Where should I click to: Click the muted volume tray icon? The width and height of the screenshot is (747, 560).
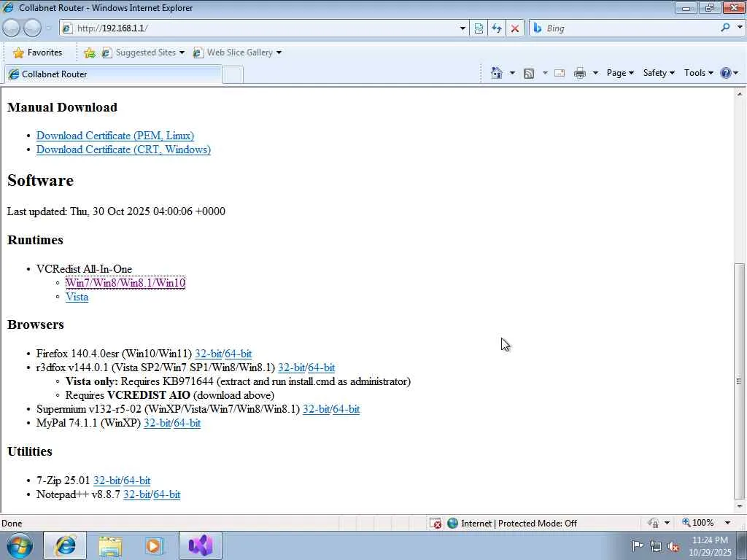tap(673, 547)
